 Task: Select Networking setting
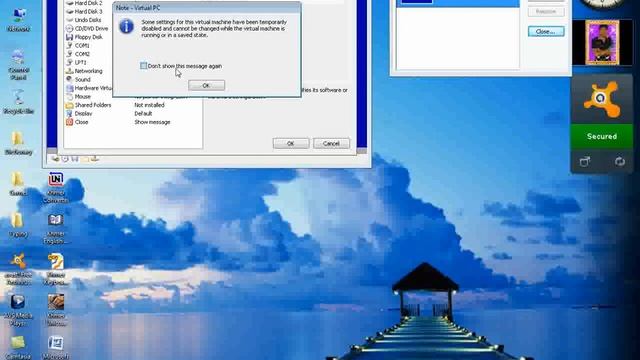coord(84,71)
